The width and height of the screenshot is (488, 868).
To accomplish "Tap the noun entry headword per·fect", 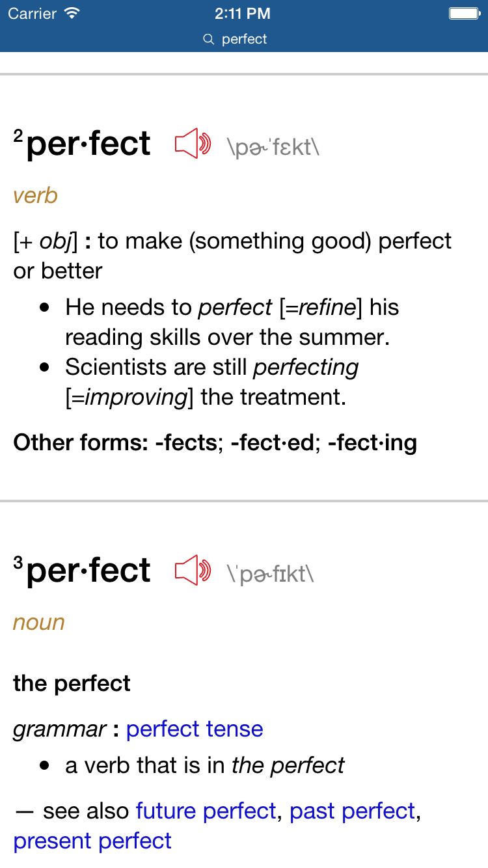I will 88,571.
